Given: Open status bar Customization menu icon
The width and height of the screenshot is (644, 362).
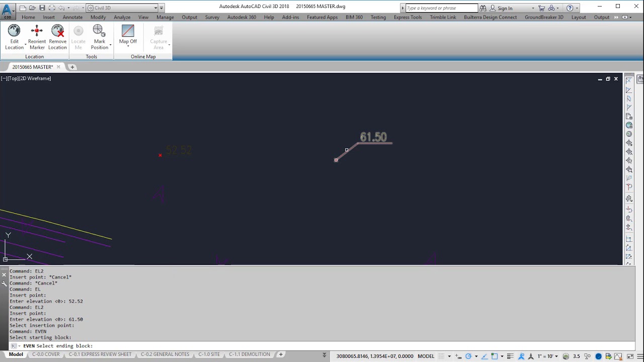Looking at the screenshot, I should pyautogui.click(x=640, y=356).
